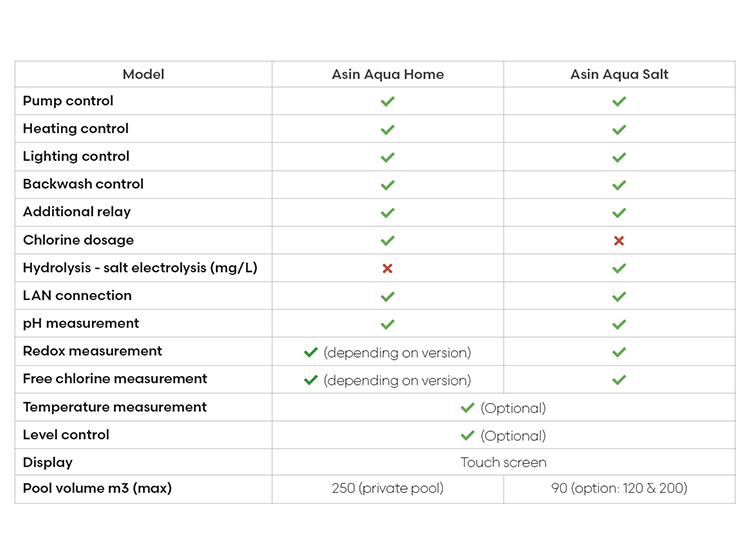This screenshot has width=751, height=560.
Task: Select the Asin Aqua Home column header
Action: [x=388, y=74]
